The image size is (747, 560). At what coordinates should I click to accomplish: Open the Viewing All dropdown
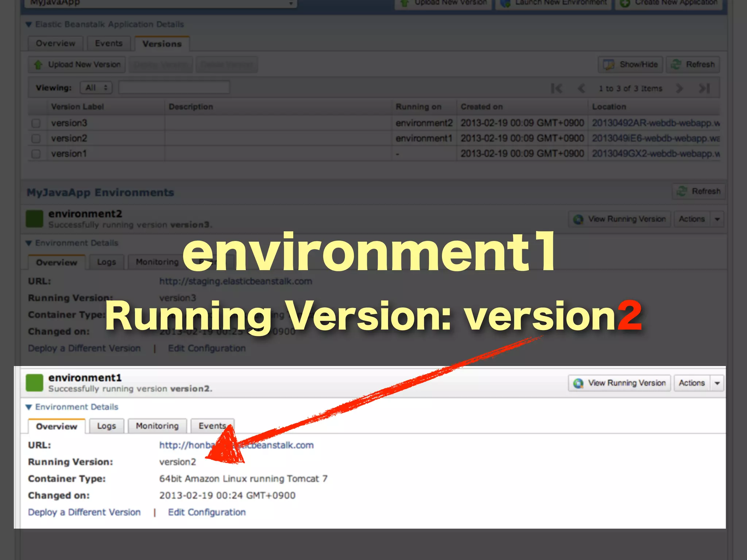(x=96, y=87)
